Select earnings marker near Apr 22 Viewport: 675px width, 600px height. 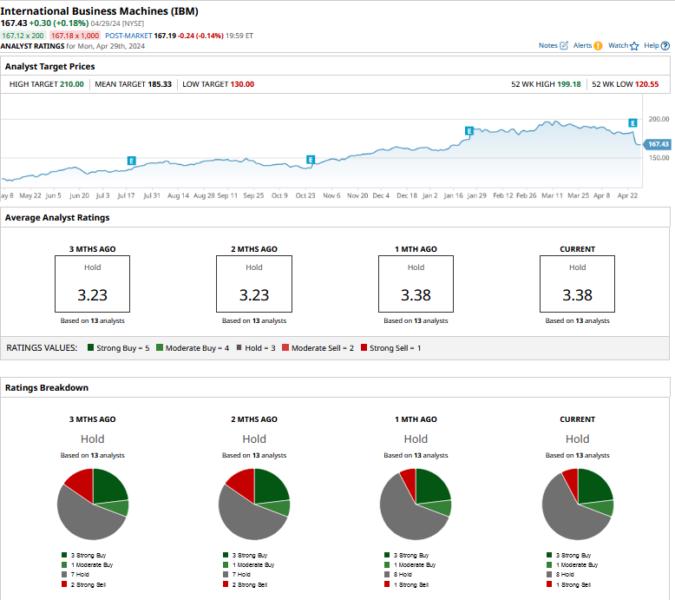pyautogui.click(x=632, y=123)
